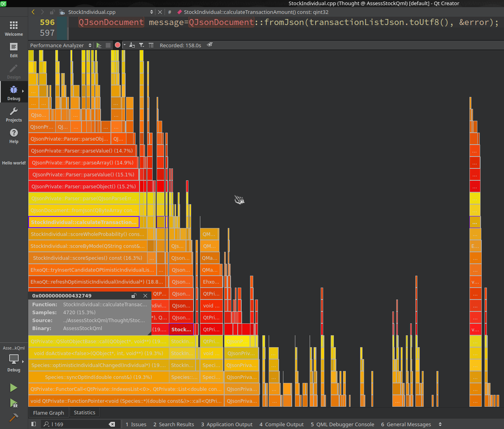Select the QtPrivate::FunctionPointer bottom frame
Screen dimensions: 504x429
pos(126,401)
